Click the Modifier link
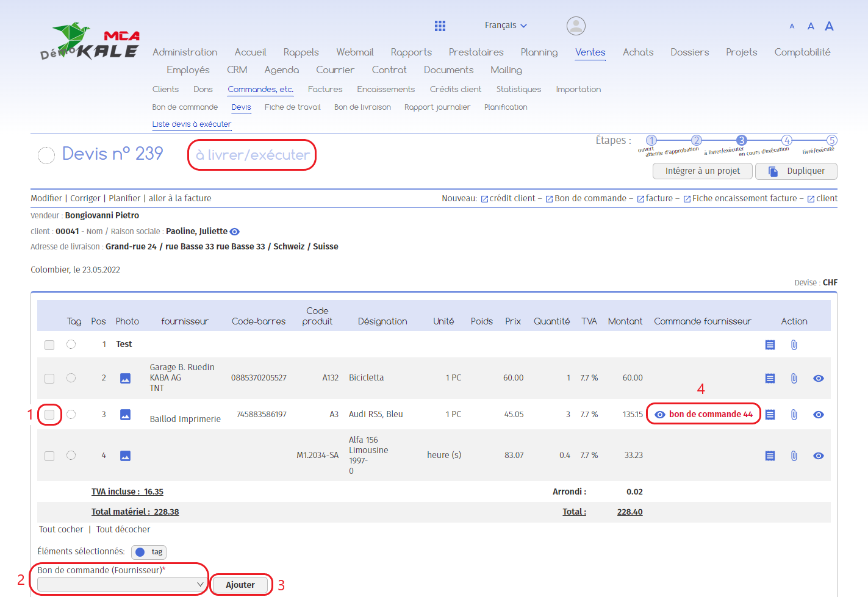 46,199
